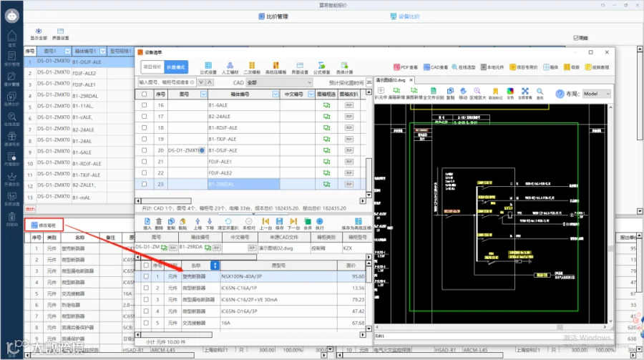Image resolution: width=644 pixels, height=360 pixels.
Task: Toggle the 明细 checkbox at top right
Action: pos(576,38)
